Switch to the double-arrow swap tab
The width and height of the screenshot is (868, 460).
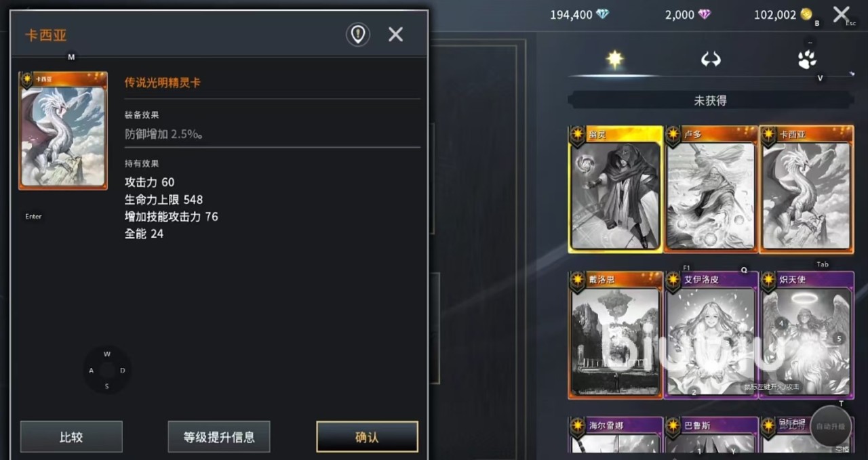click(711, 60)
